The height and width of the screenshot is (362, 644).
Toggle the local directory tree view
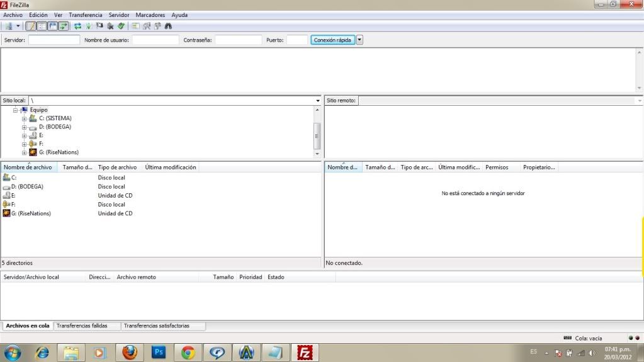click(x=42, y=26)
